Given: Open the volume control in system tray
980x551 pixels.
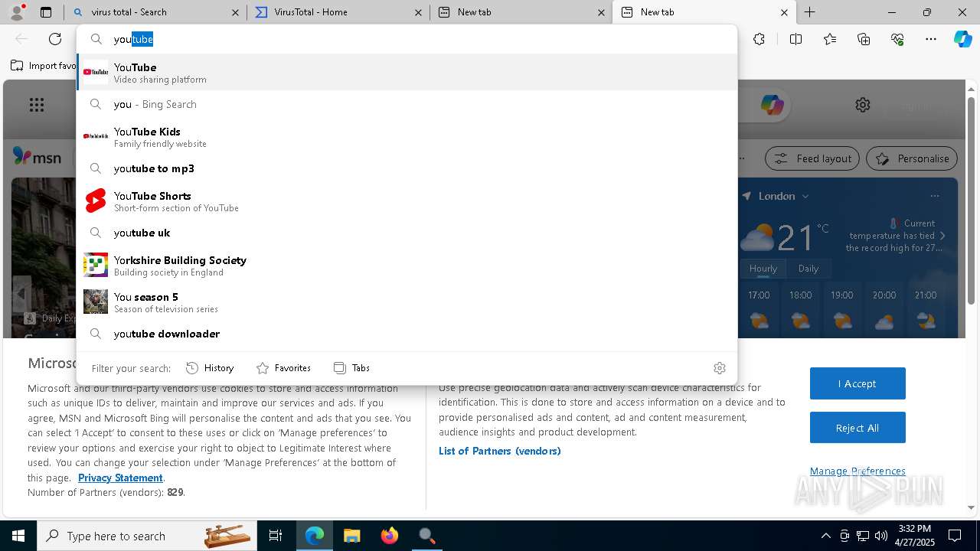Looking at the screenshot, I should pyautogui.click(x=880, y=536).
